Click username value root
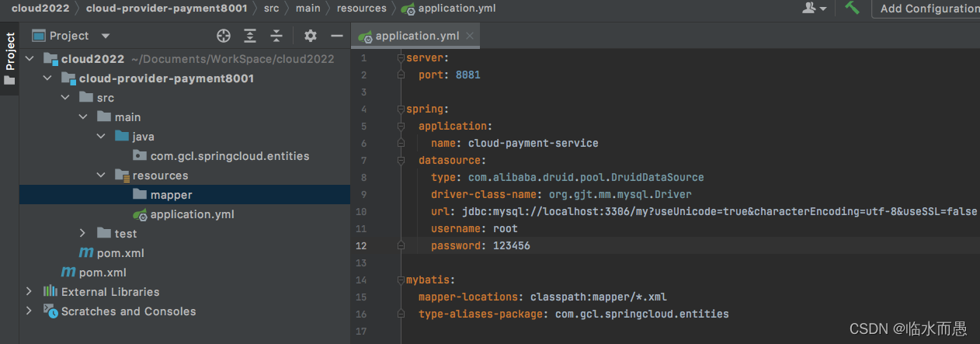Viewport: 980px width, 344px height. (506, 228)
